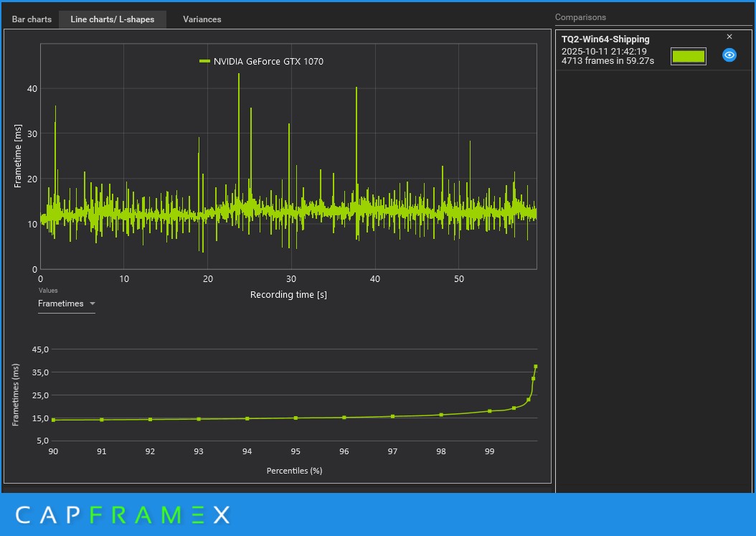Click the Recording time [s] axis label
Viewport: 756px width, 536px height.
coord(288,294)
